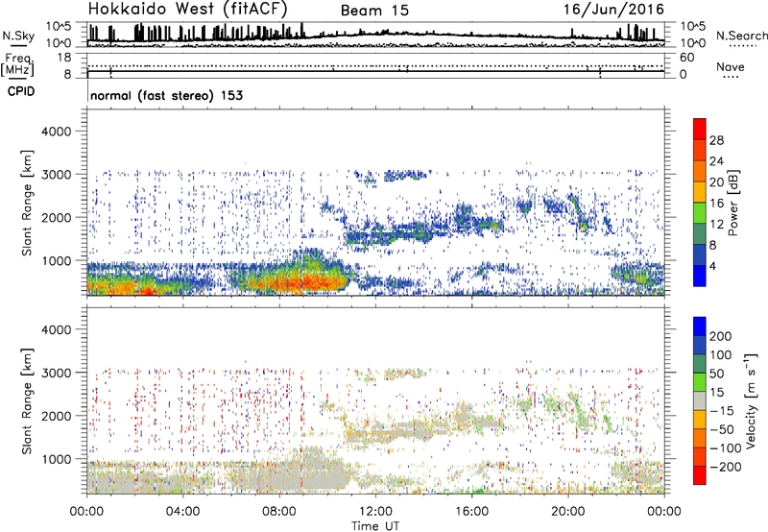Image resolution: width=768 pixels, height=532 pixels.
Task: Select the '24' label on Power colorbar
Action: [716, 161]
